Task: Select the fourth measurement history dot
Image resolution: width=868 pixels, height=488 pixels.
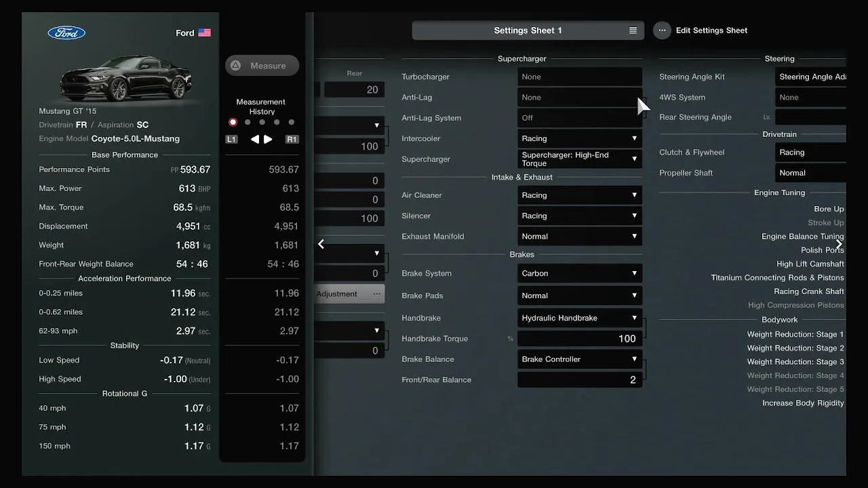Action: [277, 122]
